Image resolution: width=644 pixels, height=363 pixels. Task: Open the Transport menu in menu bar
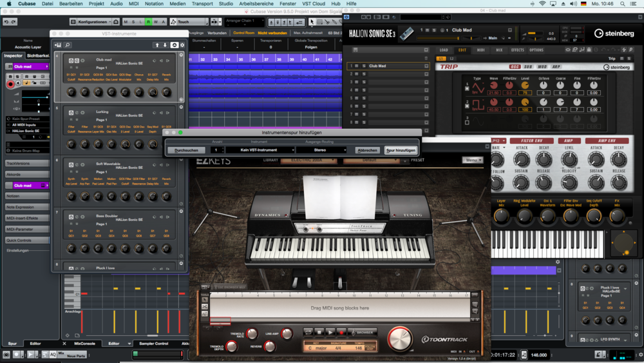click(202, 4)
